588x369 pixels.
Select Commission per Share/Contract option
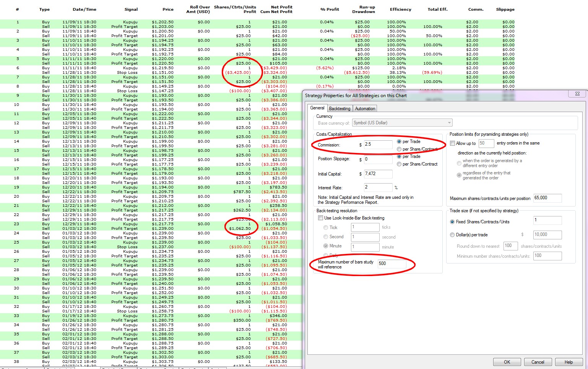point(399,149)
